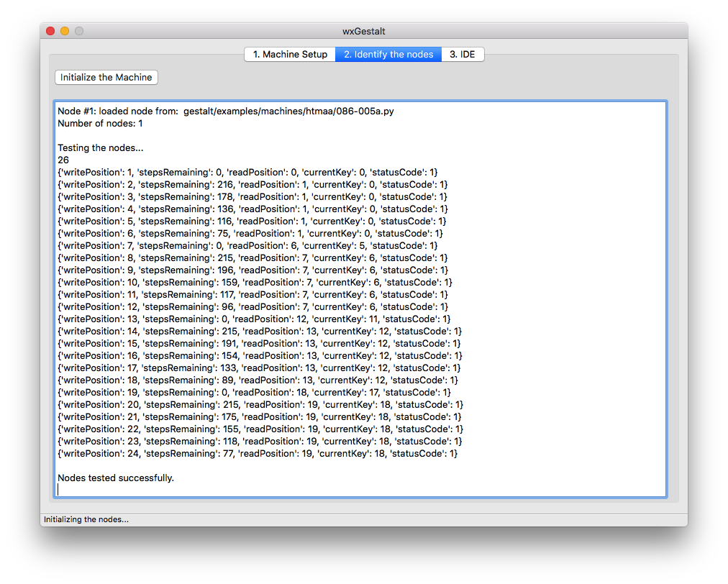Switch to the 1. Machine Setup tab
Image resolution: width=728 pixels, height=584 pixels.
tap(290, 55)
